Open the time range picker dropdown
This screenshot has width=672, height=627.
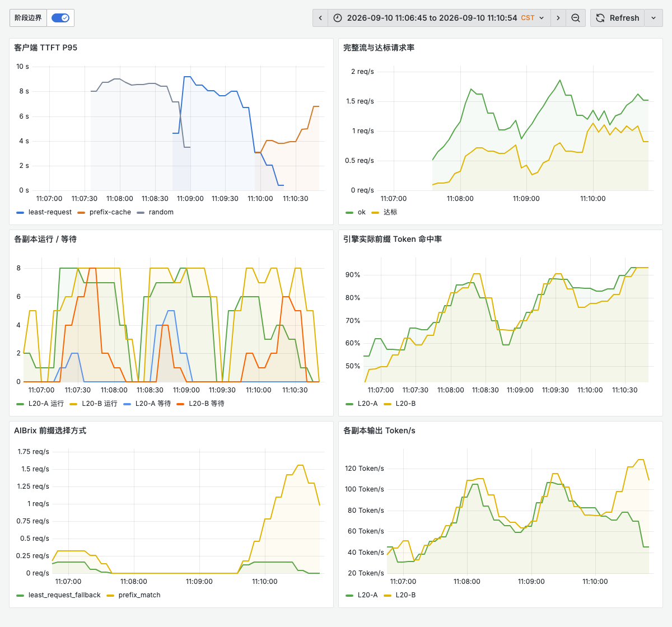coord(439,18)
